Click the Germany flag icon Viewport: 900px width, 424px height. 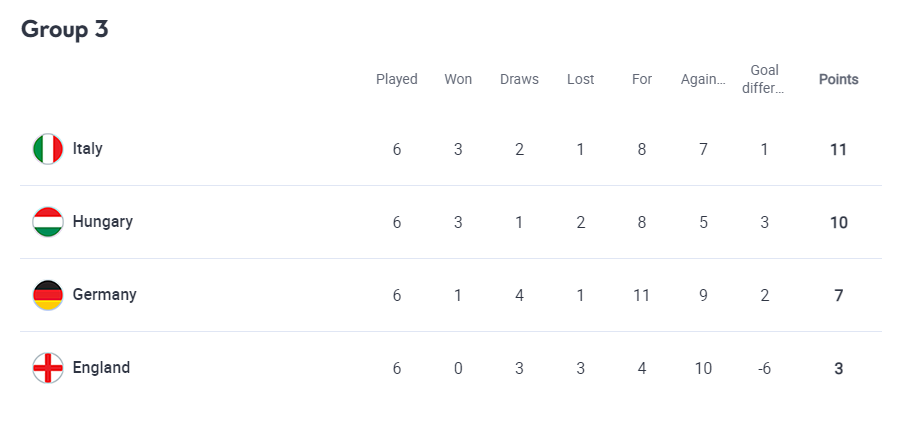48,295
